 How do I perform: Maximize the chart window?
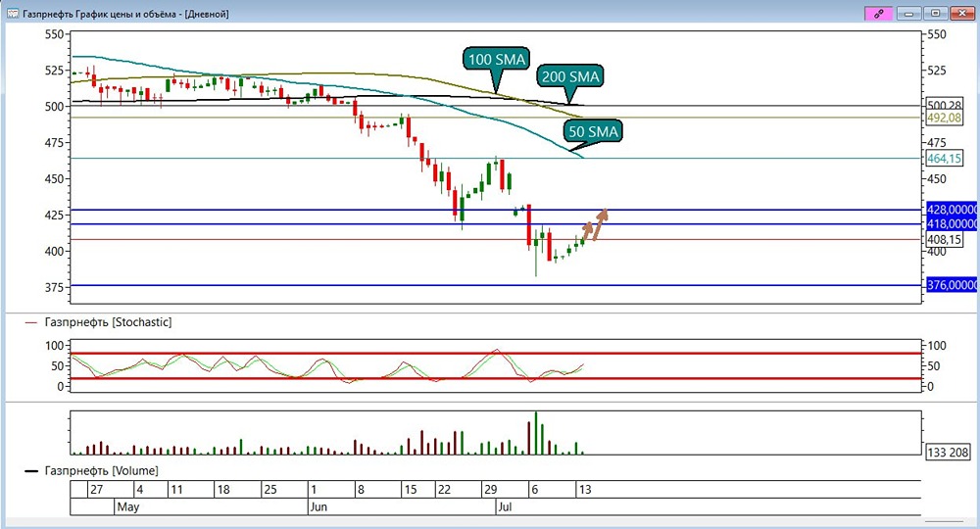[x=936, y=13]
